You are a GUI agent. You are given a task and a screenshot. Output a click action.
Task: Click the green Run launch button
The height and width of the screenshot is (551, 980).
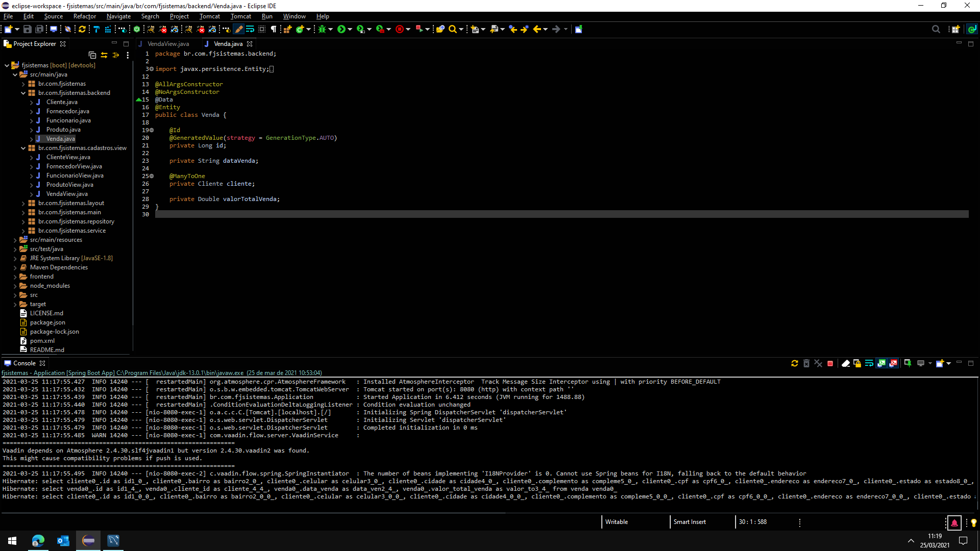[341, 29]
